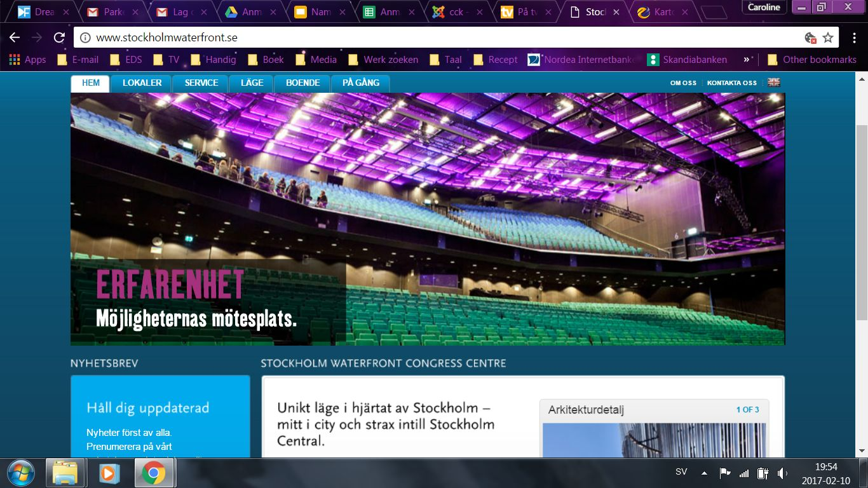This screenshot has height=488, width=868.
Task: Close the Stockholm Waterfront tab
Action: coord(616,12)
